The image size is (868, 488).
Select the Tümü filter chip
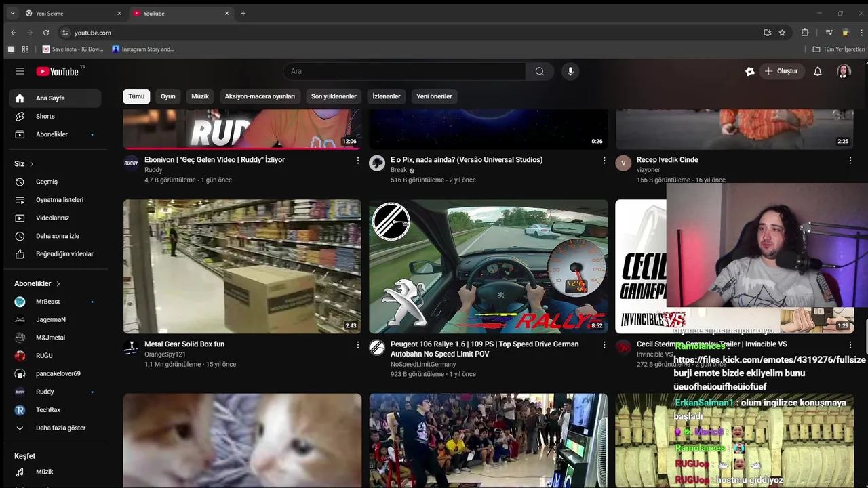[136, 96]
